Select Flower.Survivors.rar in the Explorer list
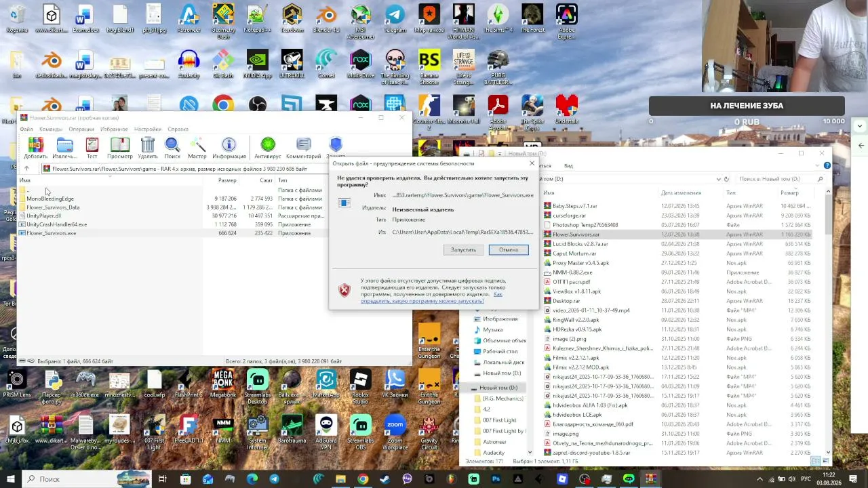The width and height of the screenshot is (868, 488). (x=576, y=235)
